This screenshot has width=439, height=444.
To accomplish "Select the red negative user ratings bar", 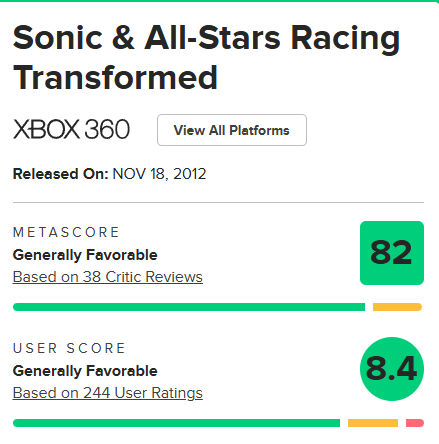I will pos(415,423).
